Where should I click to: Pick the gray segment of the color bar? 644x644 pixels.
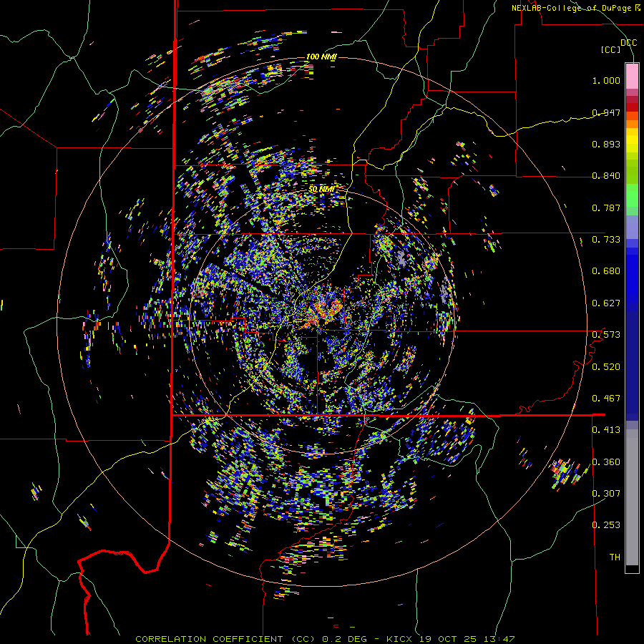pos(632,497)
